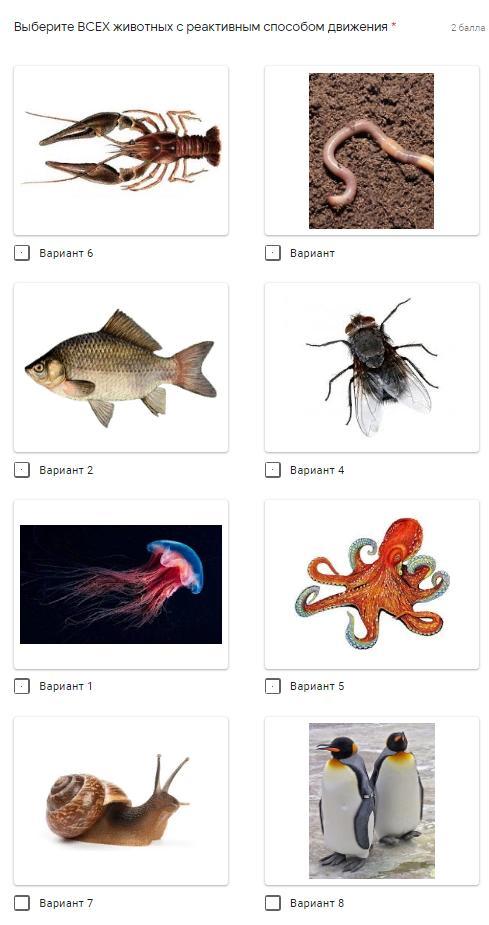The width and height of the screenshot is (489, 925).
Task: Choose the octopus illustration
Action: point(372,584)
